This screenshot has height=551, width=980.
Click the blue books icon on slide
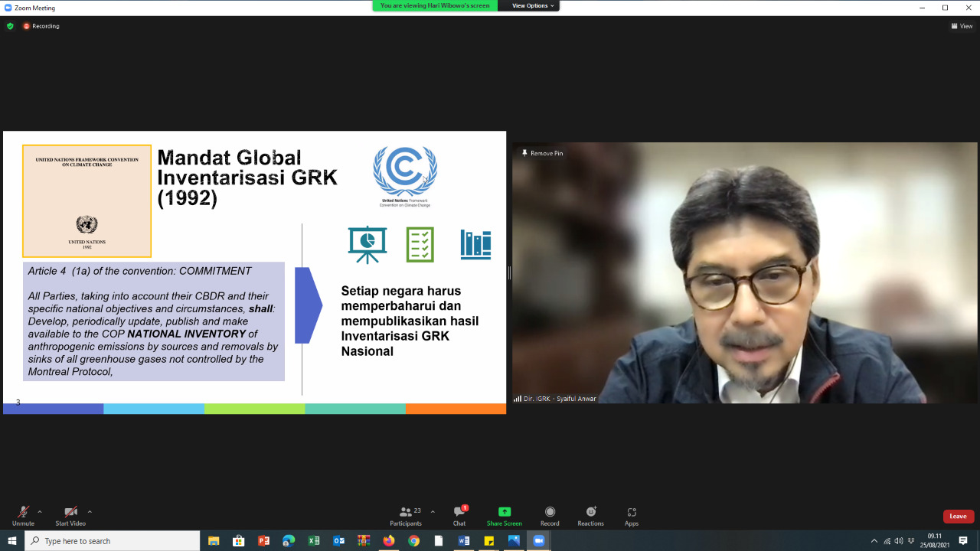475,245
